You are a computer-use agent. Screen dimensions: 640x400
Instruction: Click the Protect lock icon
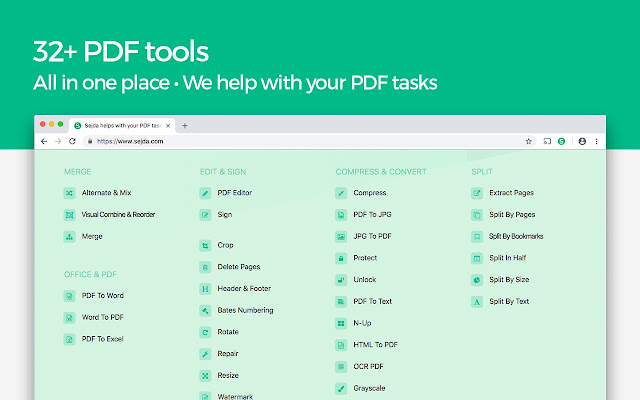pyautogui.click(x=341, y=258)
